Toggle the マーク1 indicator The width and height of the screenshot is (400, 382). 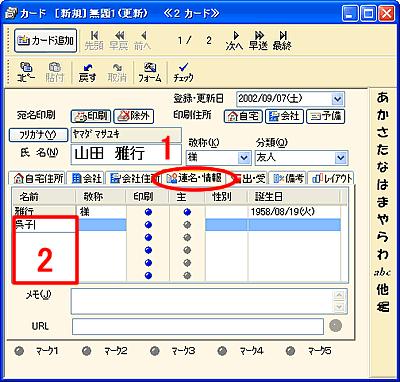tap(19, 351)
